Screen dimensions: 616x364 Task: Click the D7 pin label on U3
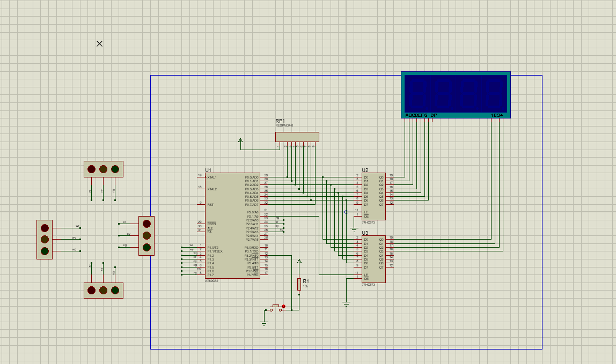click(366, 268)
